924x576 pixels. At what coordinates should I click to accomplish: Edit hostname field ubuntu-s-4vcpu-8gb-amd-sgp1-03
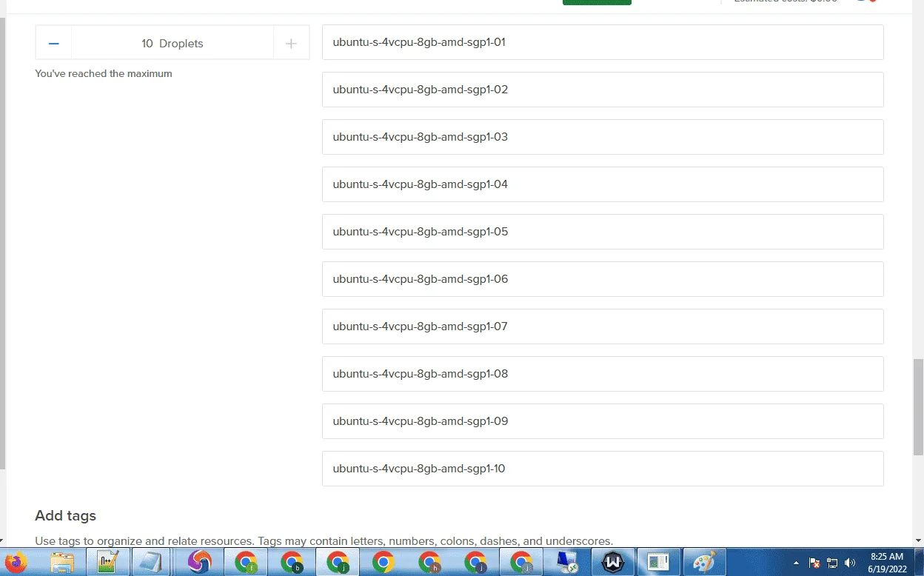[x=603, y=137]
